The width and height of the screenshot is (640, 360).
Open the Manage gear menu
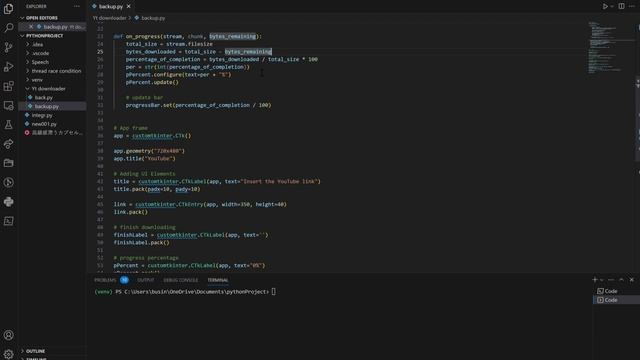pos(9,354)
